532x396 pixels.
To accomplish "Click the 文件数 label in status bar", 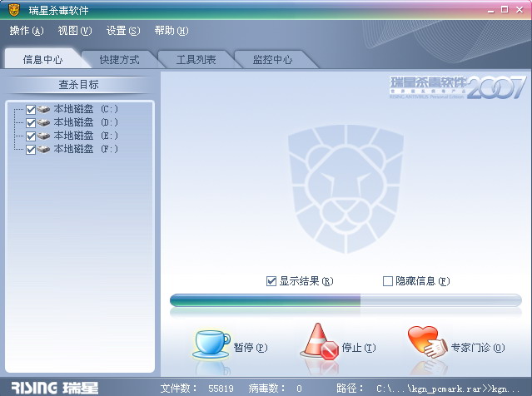I will pyautogui.click(x=178, y=389).
